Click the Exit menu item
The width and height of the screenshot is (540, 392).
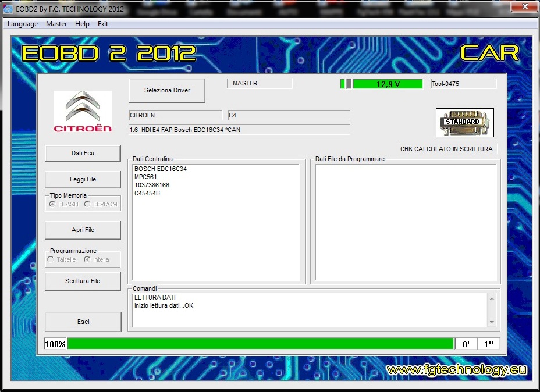103,24
